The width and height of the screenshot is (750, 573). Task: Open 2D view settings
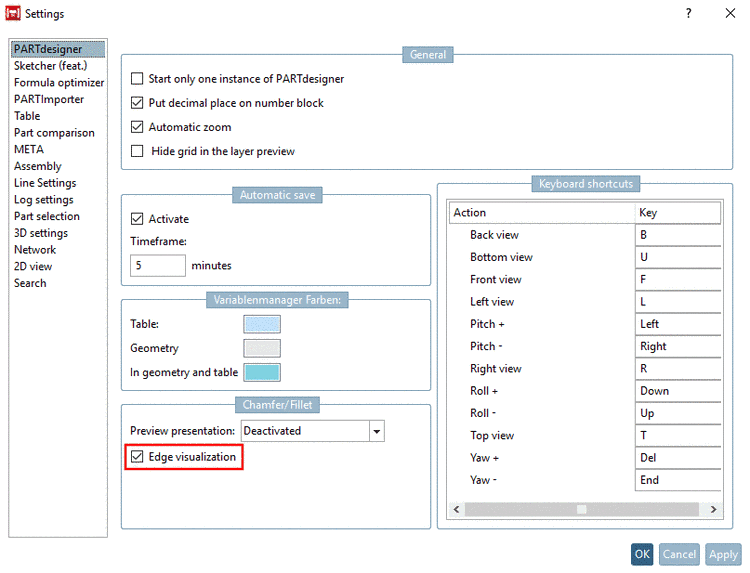pos(58,266)
